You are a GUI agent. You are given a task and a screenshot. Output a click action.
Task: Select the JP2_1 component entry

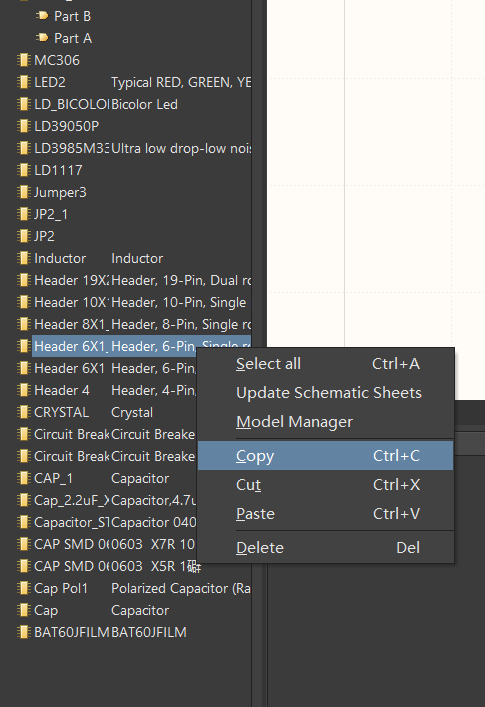pos(133,214)
